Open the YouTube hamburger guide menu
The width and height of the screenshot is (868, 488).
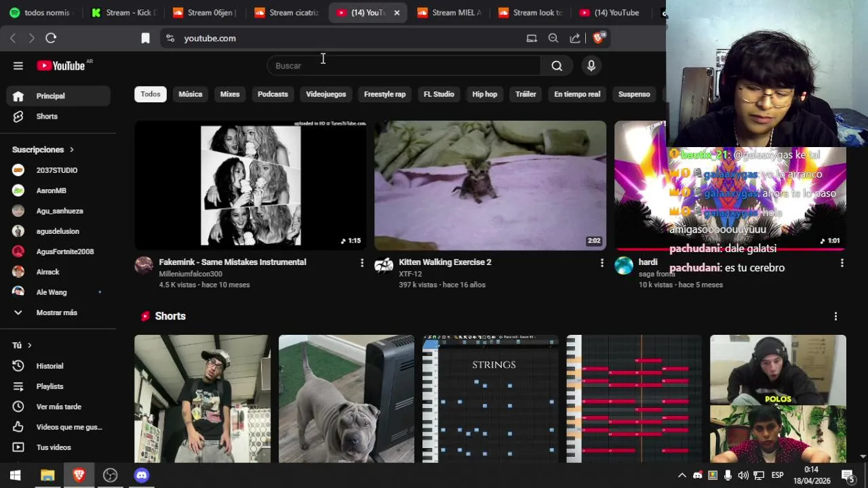point(18,66)
